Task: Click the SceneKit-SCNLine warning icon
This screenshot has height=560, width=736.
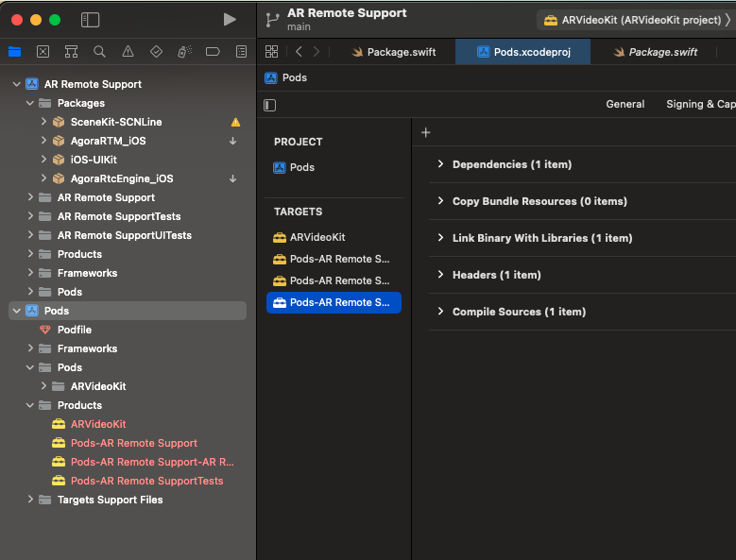Action: point(235,123)
